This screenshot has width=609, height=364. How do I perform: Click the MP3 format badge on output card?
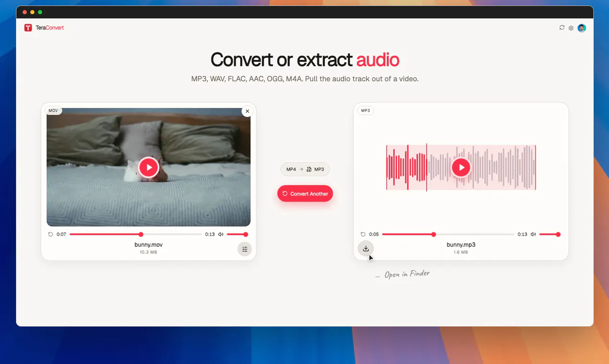click(x=365, y=111)
